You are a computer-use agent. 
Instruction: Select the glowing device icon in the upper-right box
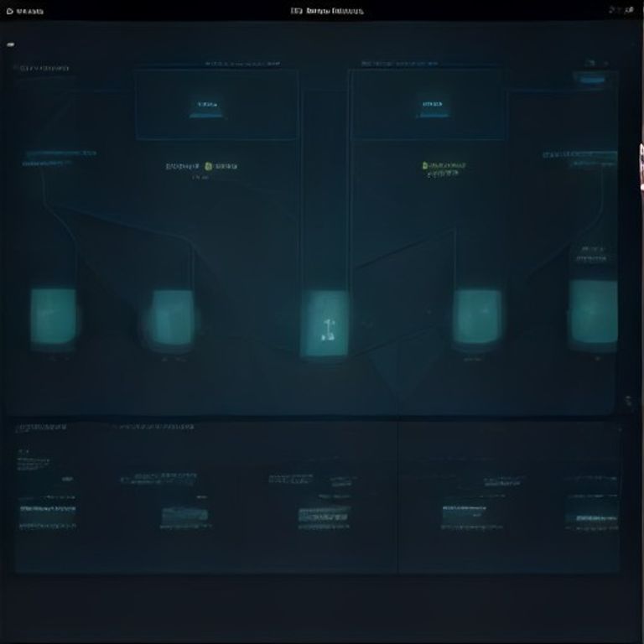[433, 109]
